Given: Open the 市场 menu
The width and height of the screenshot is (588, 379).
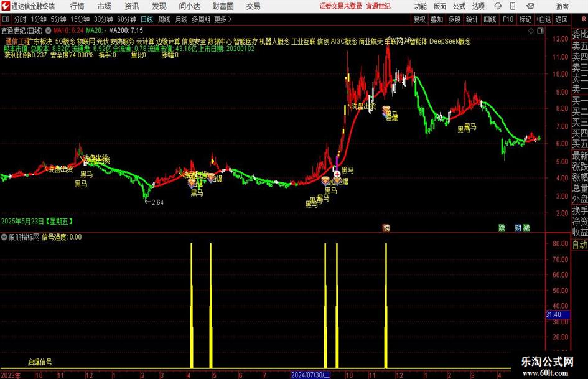Looking at the screenshot, I should (105, 6).
